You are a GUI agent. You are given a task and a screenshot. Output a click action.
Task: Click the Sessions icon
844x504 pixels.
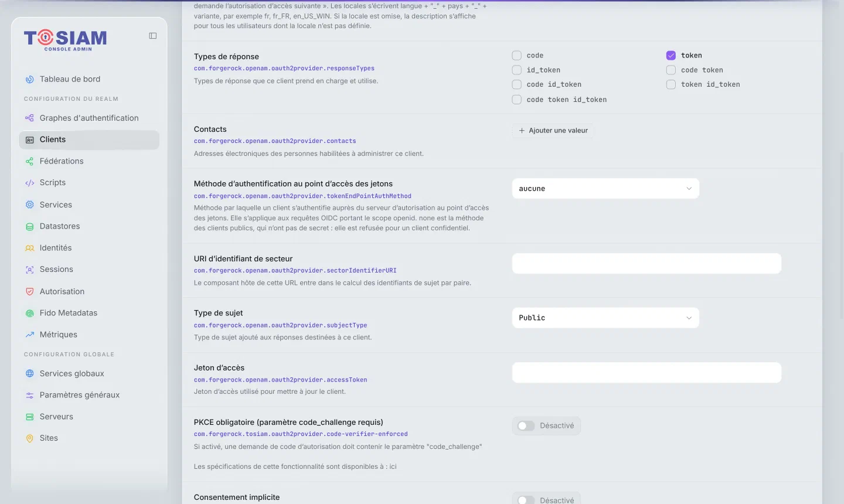click(x=29, y=270)
